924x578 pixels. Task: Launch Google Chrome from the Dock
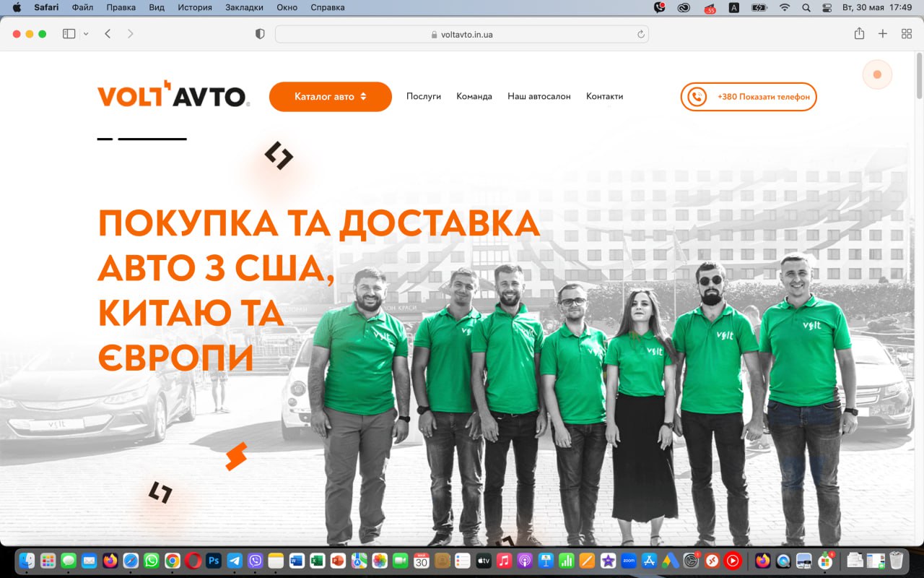172,561
